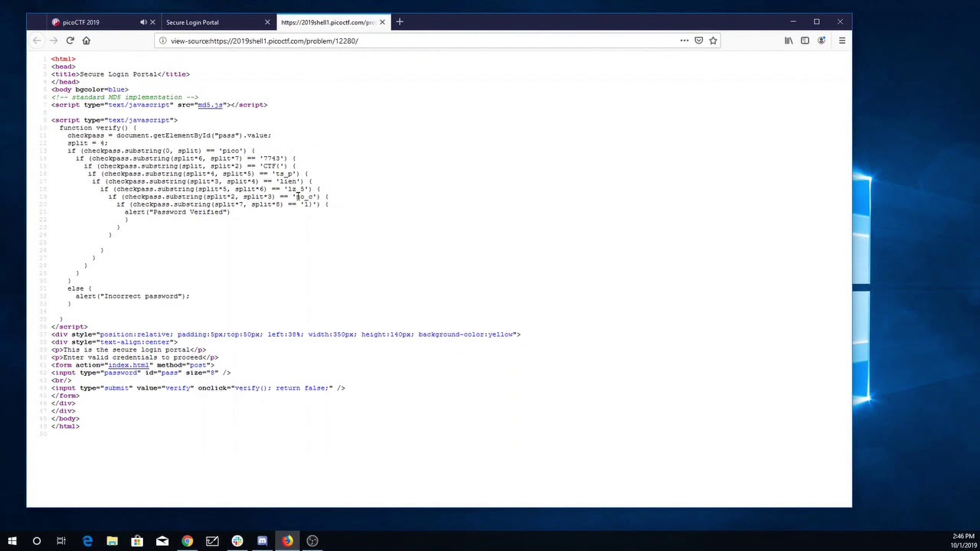Open Slack from taskbar
The width and height of the screenshot is (980, 551).
coord(237,541)
